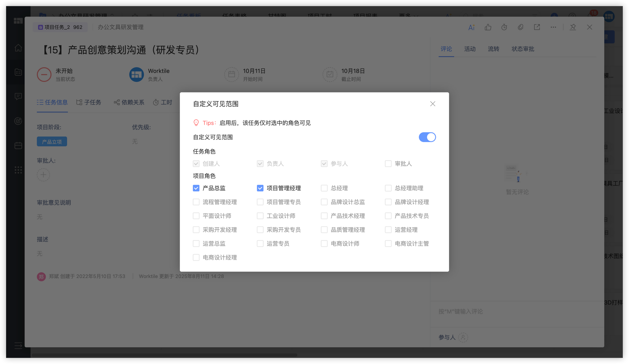Unpin the task panel using the pin icon
This screenshot has width=629, height=364.
[x=573, y=27]
